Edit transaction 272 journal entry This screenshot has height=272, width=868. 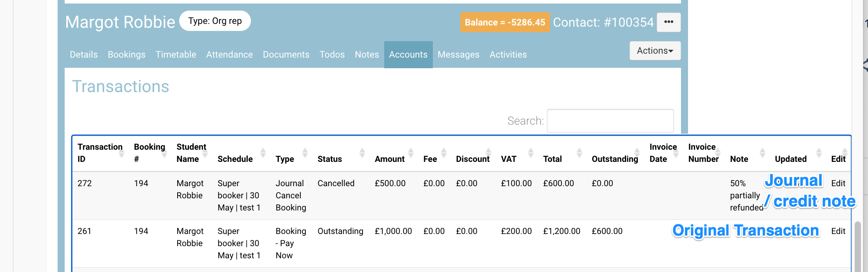tap(838, 183)
